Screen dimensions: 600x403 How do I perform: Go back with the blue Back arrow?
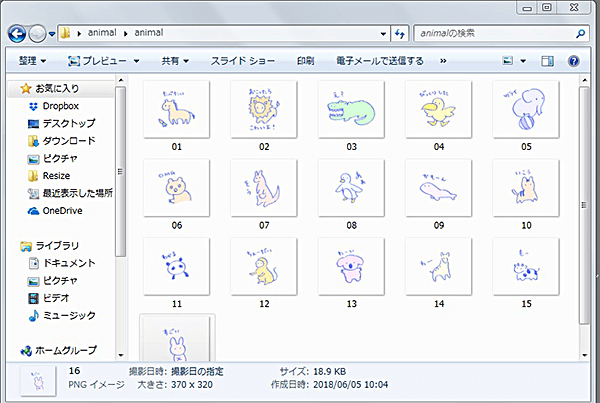pos(16,34)
